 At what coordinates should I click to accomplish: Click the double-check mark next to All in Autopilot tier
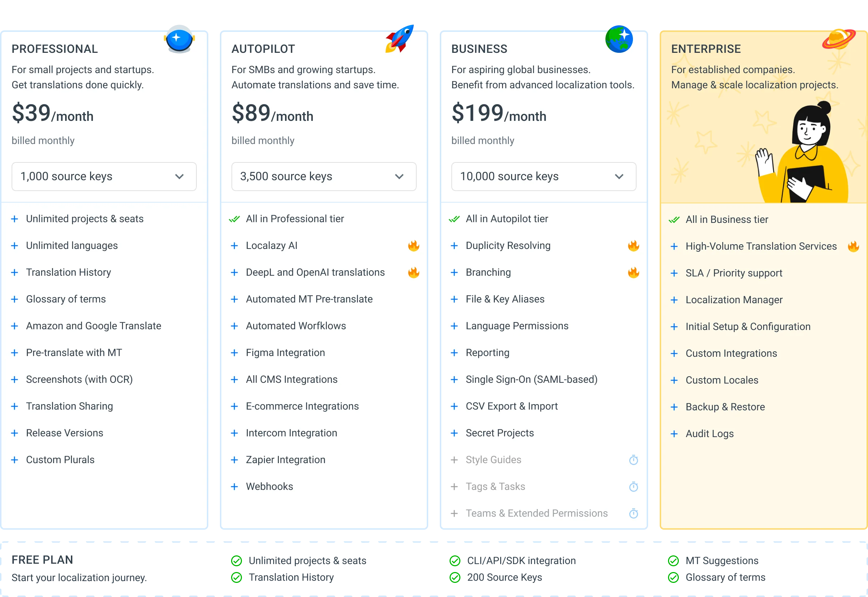point(454,219)
